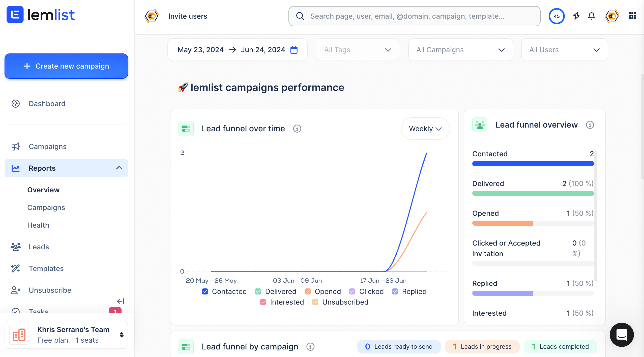Open the All Users filter dropdown
This screenshot has height=357, width=644.
click(564, 50)
